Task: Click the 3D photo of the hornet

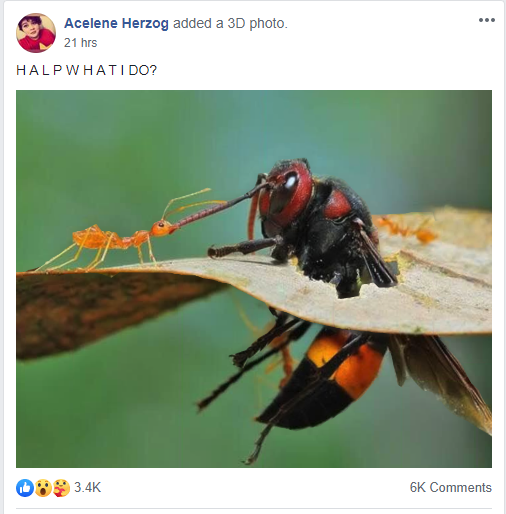Action: click(254, 279)
